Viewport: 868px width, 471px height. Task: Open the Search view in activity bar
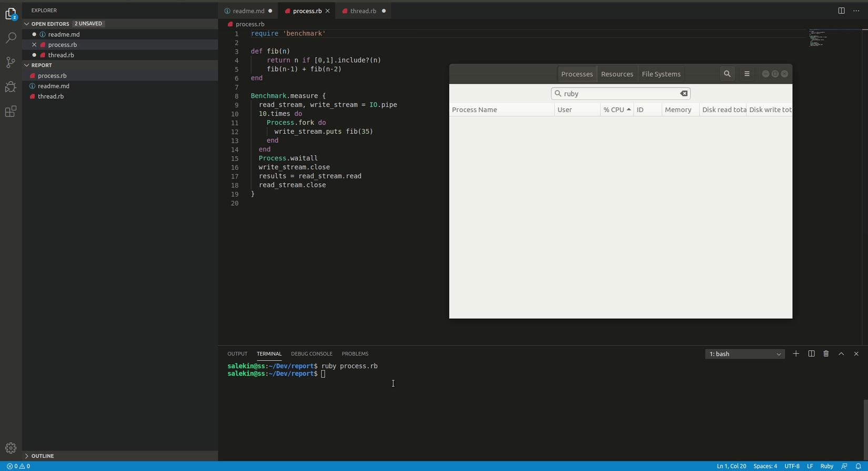click(11, 38)
